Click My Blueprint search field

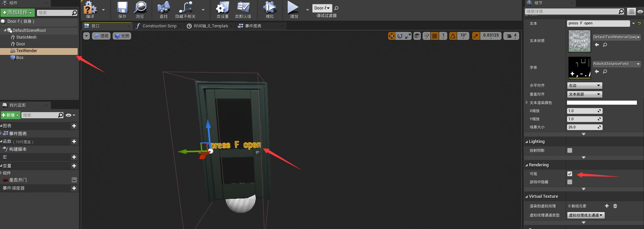point(40,115)
